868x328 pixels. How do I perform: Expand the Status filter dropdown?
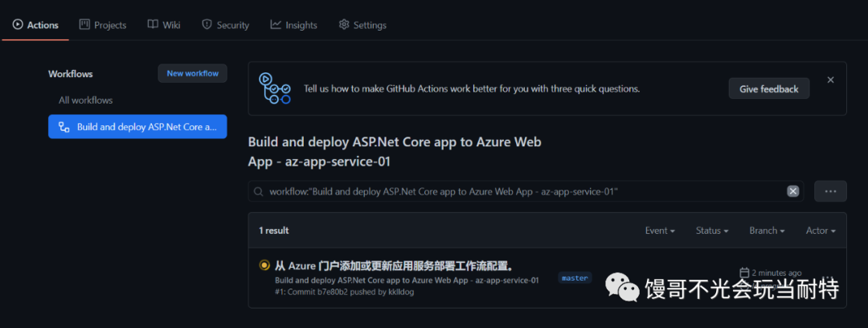(x=712, y=231)
